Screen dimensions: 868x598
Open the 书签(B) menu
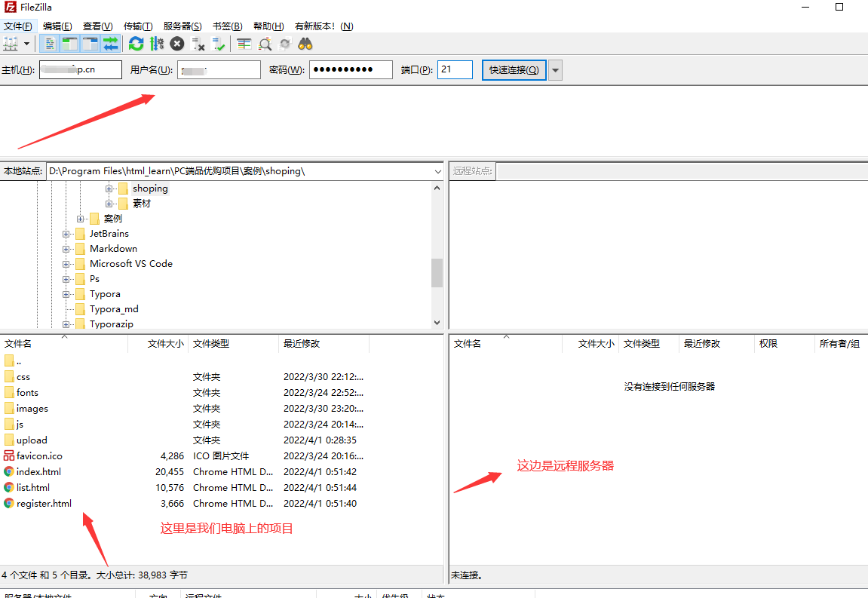pos(228,26)
